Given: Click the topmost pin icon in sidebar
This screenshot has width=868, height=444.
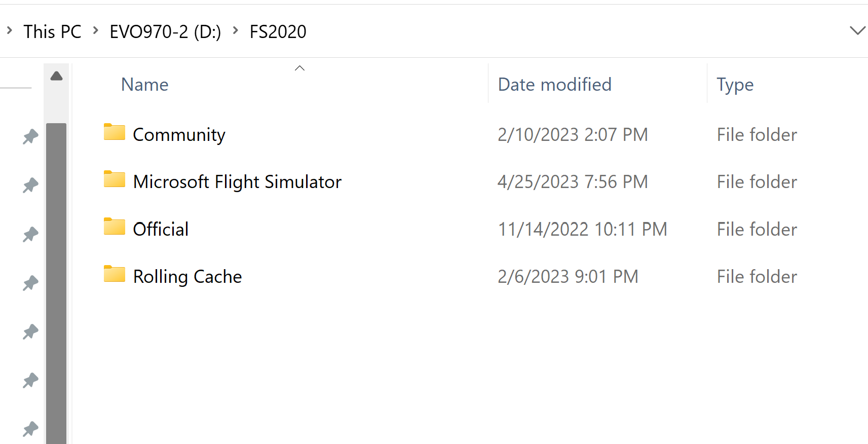Looking at the screenshot, I should pyautogui.click(x=30, y=136).
